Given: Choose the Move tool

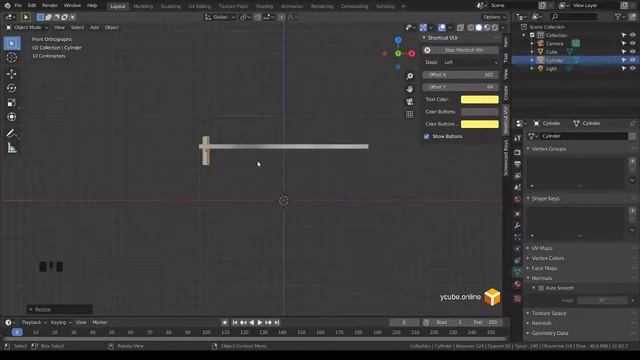Looking at the screenshot, I should point(12,73).
